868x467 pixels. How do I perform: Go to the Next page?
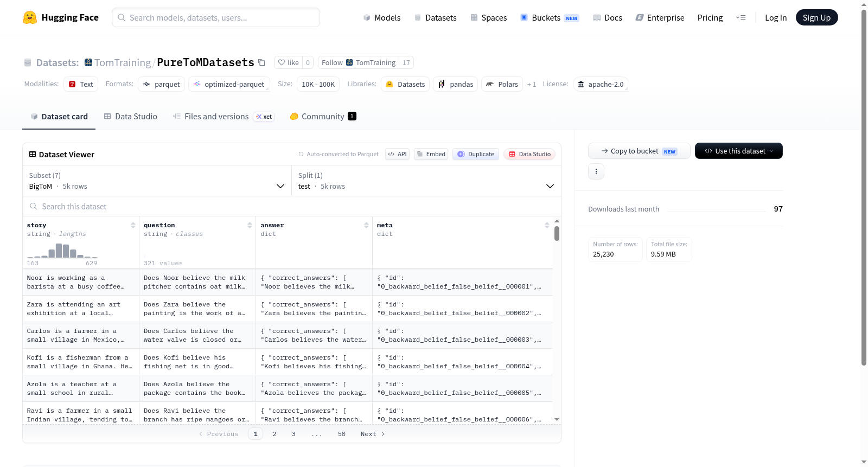tap(373, 434)
